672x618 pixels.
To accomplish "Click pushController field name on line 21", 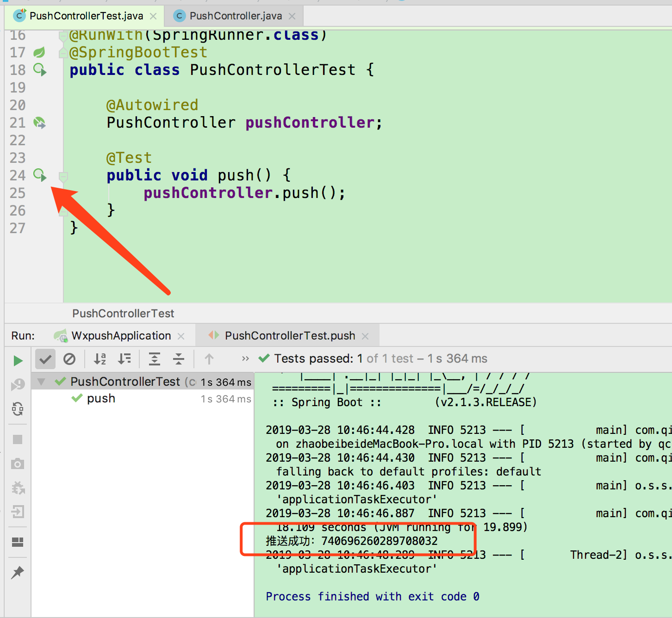I will coord(310,123).
